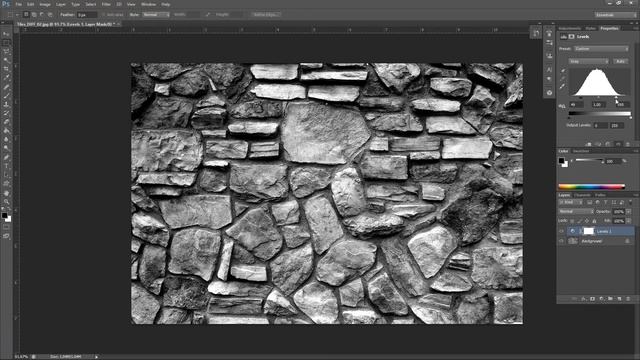Open the selection Style dropdown
Viewport: 640px width, 360px height.
point(156,15)
